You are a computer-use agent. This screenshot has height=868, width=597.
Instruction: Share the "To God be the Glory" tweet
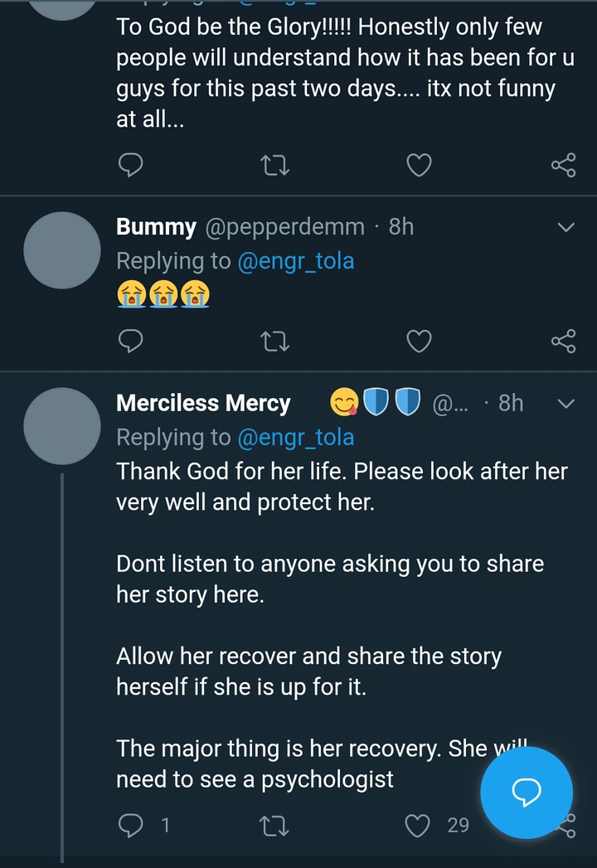click(x=563, y=166)
